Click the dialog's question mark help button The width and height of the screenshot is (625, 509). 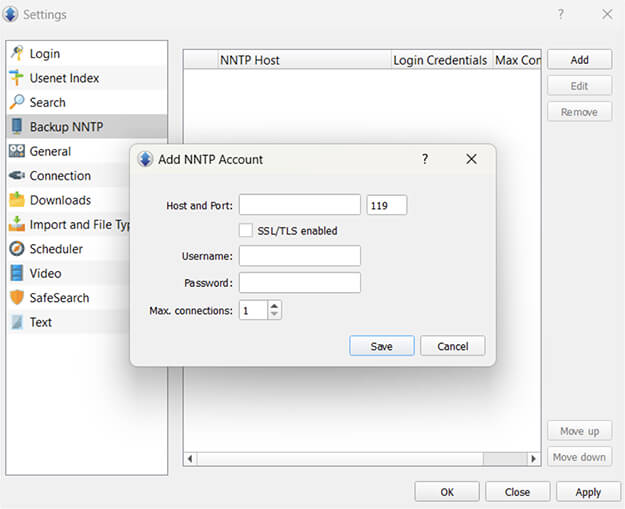425,159
